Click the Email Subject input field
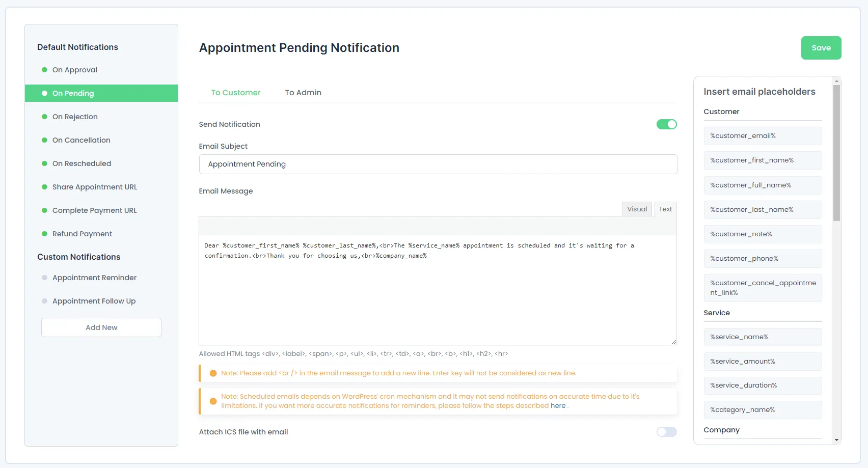Screen dimensions: 868x468 coord(438,164)
